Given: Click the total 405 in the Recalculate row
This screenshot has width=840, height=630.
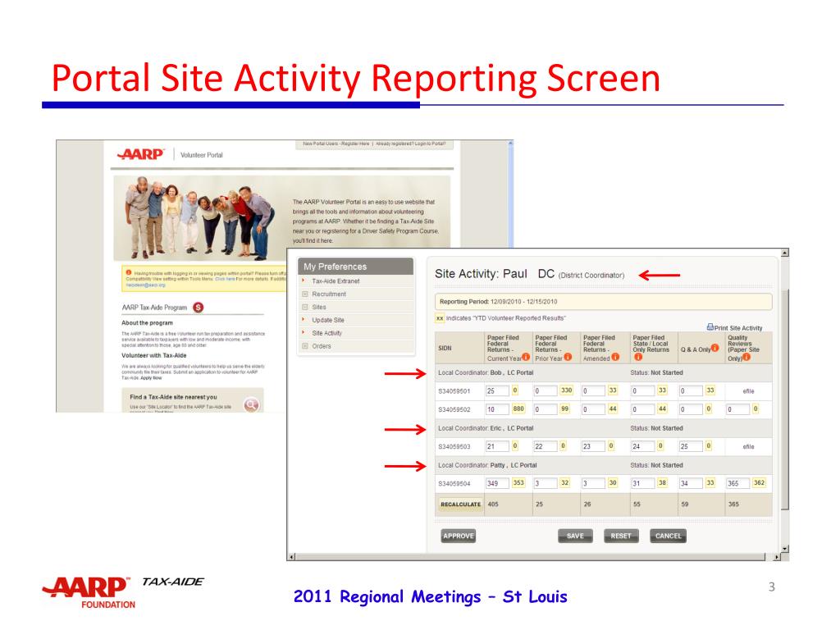Looking at the screenshot, I should (x=493, y=504).
